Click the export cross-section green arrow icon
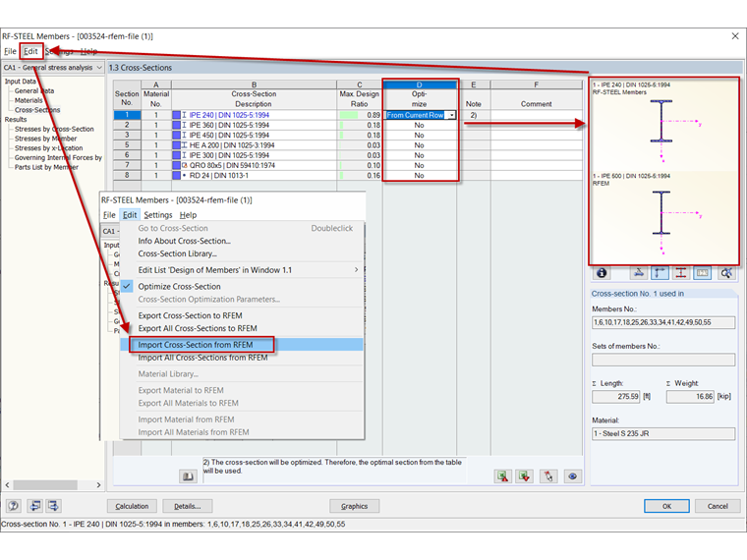Screen dimensions: 747x560 click(525, 476)
